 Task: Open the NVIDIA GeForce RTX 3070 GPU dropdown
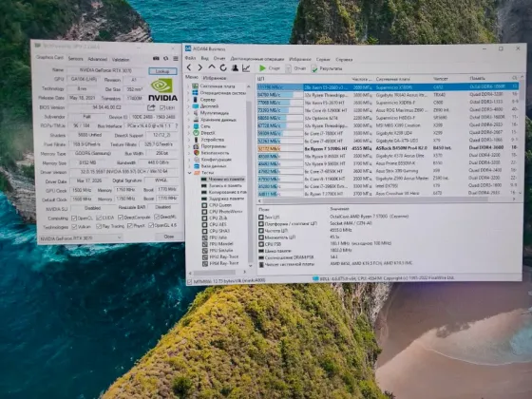click(81, 238)
